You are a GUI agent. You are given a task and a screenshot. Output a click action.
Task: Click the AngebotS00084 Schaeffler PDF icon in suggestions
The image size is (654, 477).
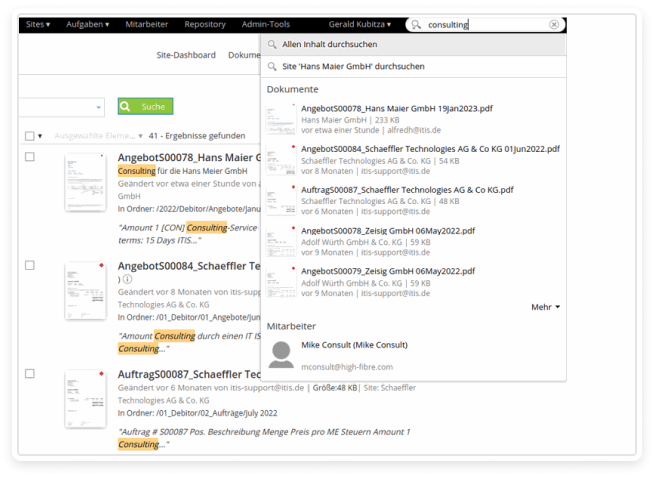(279, 160)
